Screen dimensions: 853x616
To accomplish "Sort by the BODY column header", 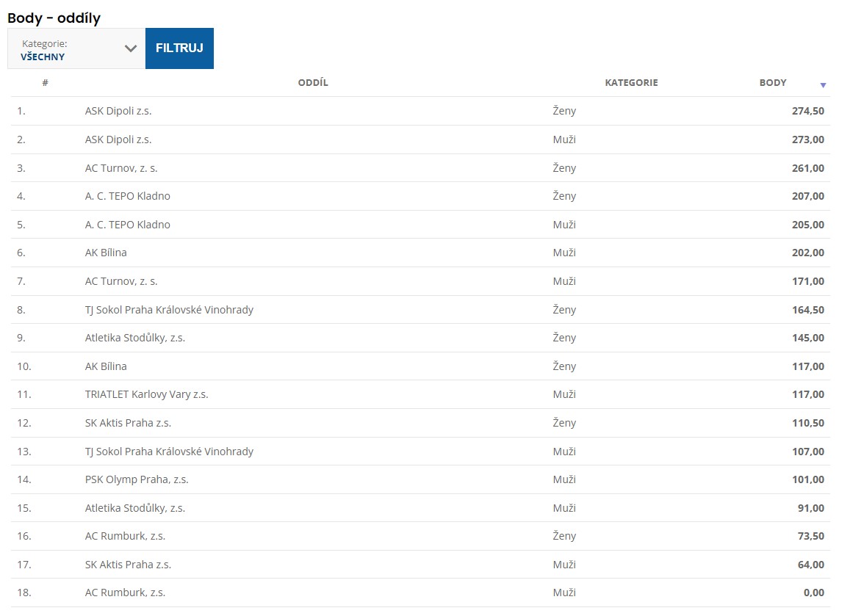I will tap(772, 83).
